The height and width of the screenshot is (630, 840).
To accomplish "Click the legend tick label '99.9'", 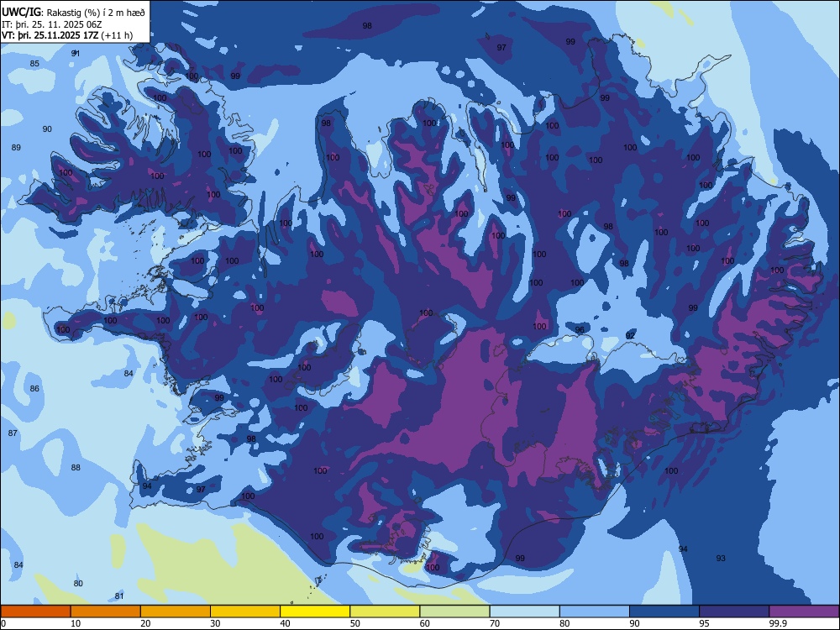I will click(x=777, y=623).
